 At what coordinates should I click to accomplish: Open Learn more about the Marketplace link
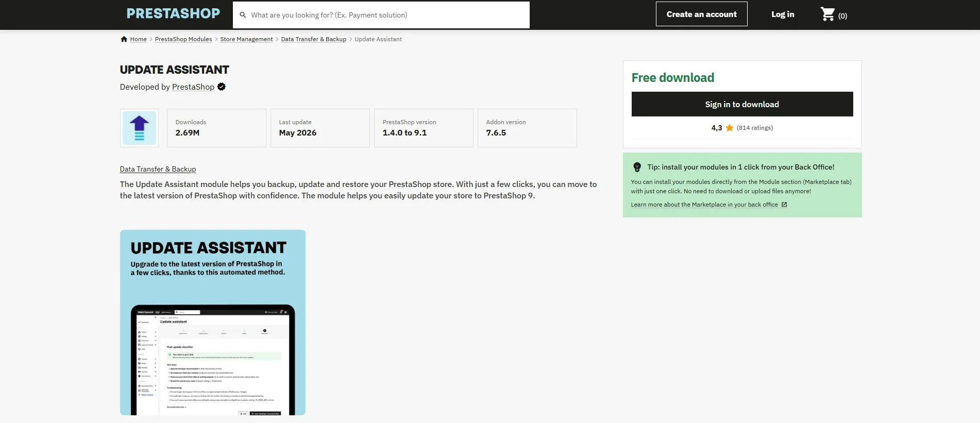tap(704, 205)
